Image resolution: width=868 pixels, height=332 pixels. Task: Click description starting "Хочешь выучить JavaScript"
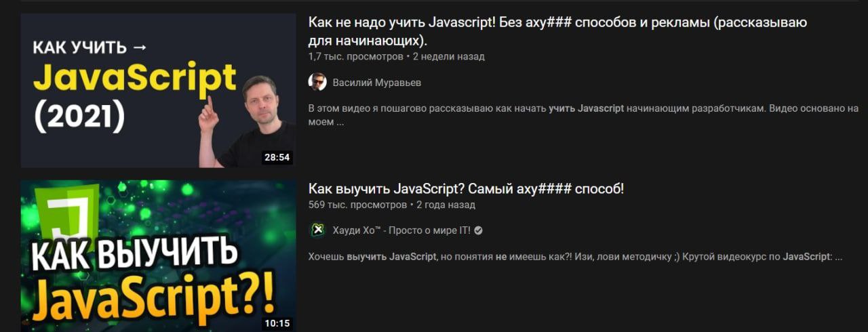(575, 257)
